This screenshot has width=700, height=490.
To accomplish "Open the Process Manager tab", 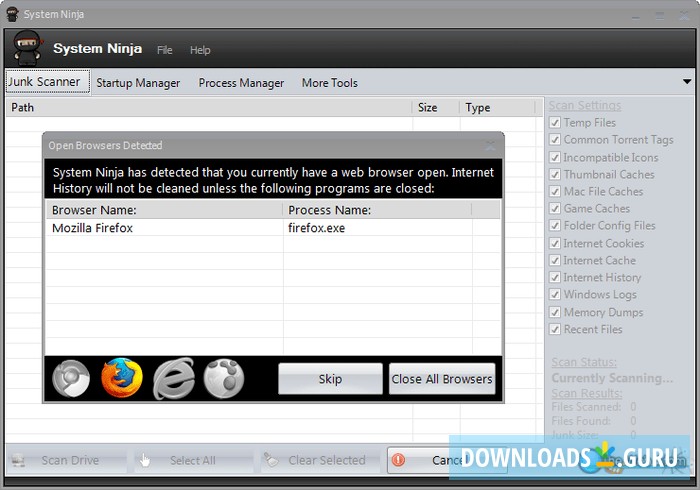I will [241, 83].
